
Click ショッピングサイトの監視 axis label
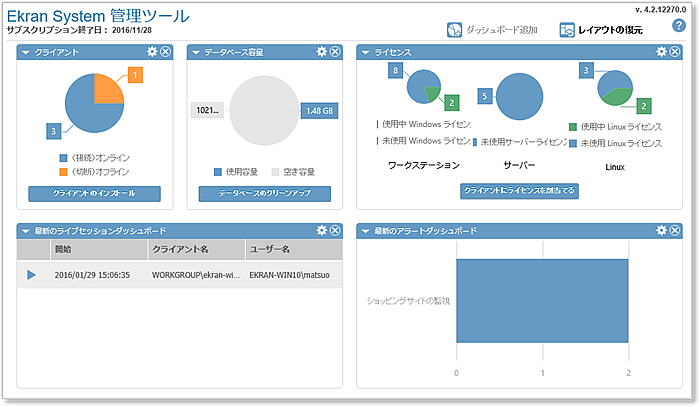click(408, 301)
